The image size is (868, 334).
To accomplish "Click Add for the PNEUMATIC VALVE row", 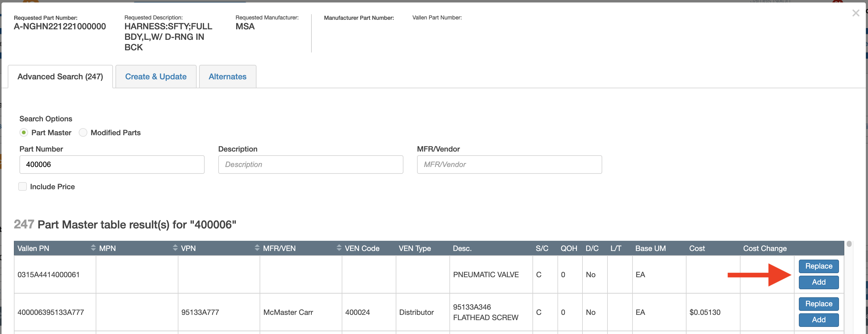I will (819, 282).
